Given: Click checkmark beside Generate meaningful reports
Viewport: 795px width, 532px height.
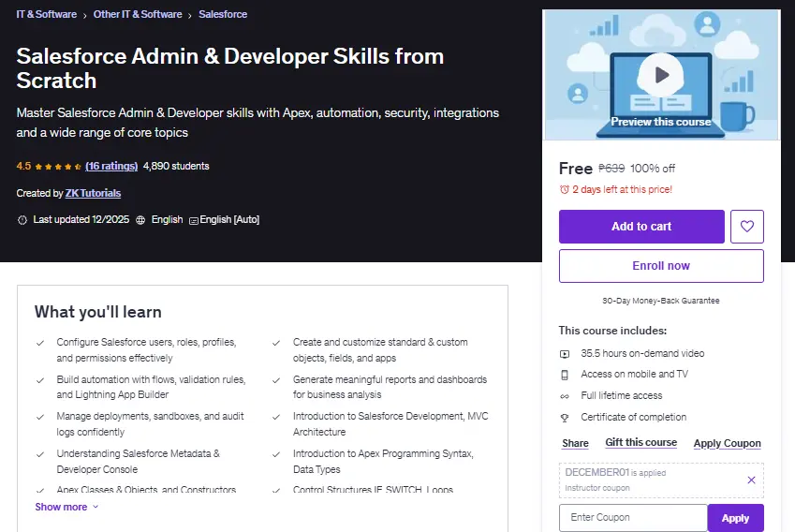Looking at the screenshot, I should click(x=276, y=380).
